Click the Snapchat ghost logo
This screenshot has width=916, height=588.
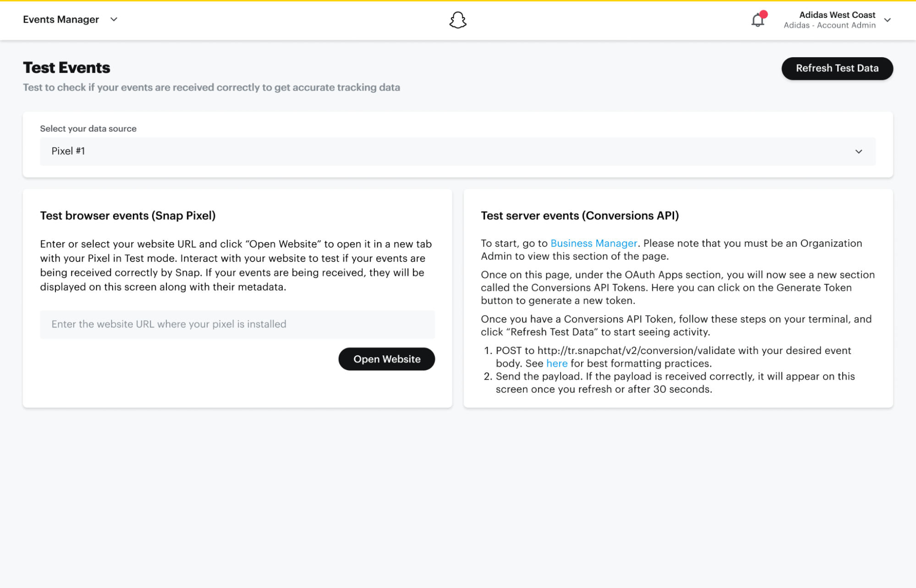click(457, 20)
